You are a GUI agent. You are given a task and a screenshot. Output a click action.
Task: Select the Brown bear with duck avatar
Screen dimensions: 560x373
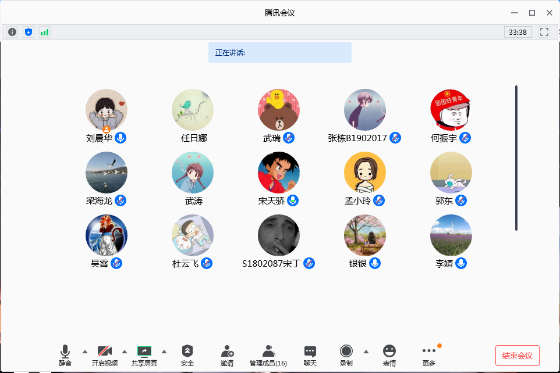(279, 110)
